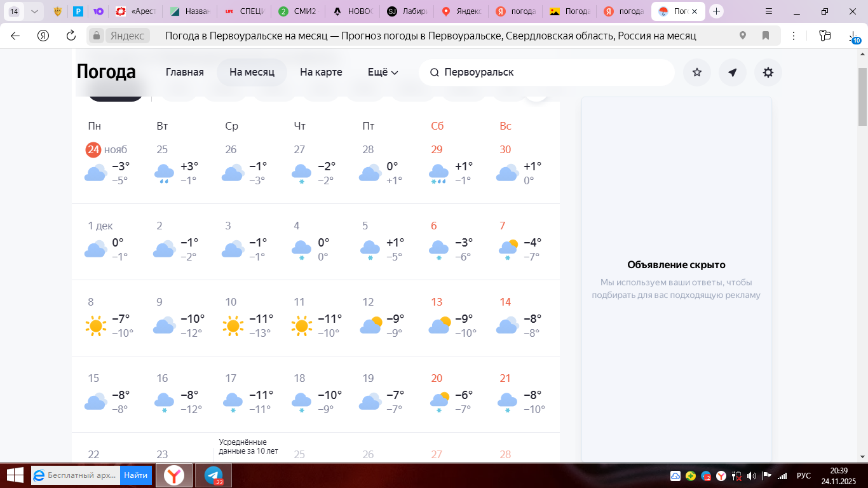Select the На месяц tab
868x488 pixels.
tap(252, 72)
